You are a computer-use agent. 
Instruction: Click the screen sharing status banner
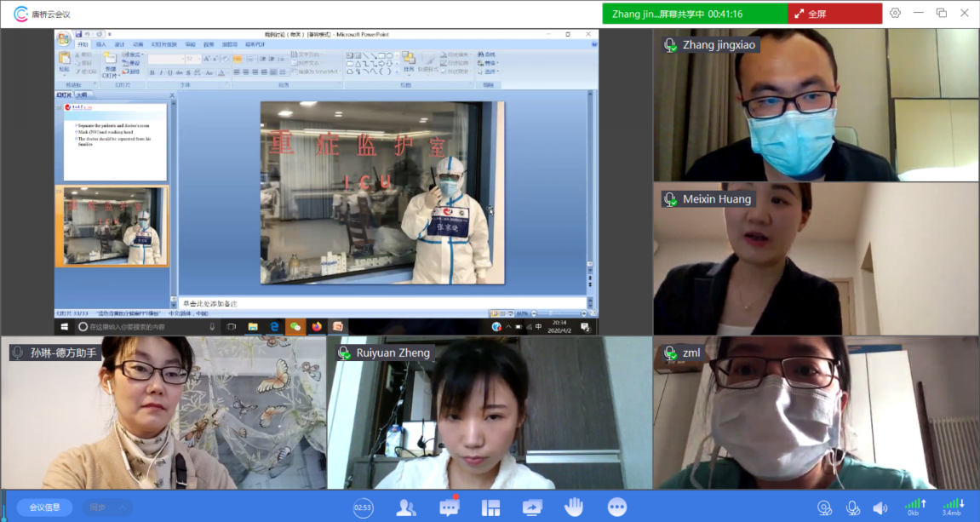695,14
